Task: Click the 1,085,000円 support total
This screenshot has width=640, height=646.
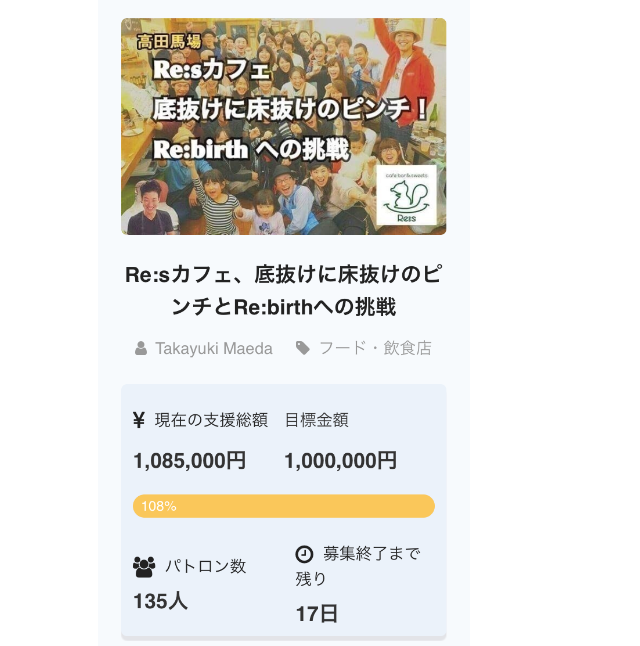Action: click(190, 460)
